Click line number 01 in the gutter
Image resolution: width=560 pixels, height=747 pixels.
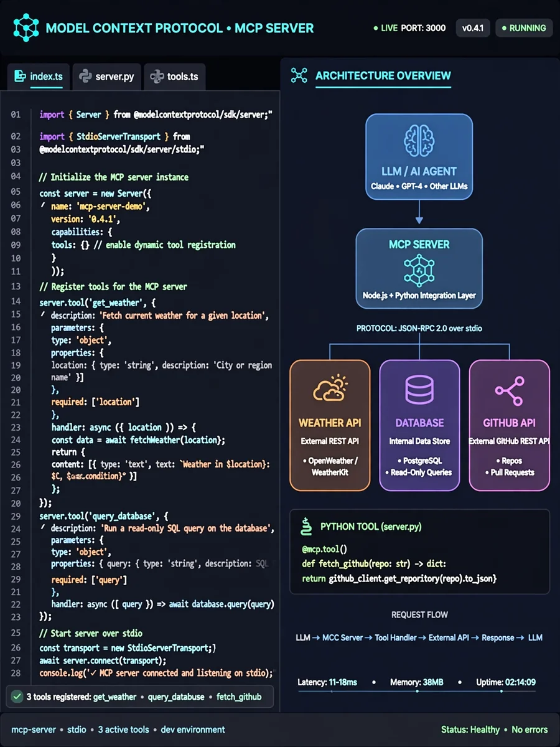16,115
